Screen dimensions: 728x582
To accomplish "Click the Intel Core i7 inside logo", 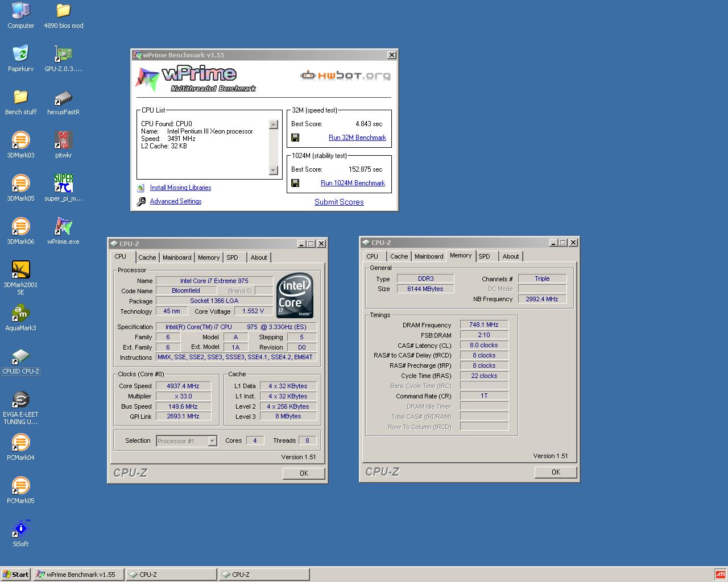I will (x=295, y=296).
